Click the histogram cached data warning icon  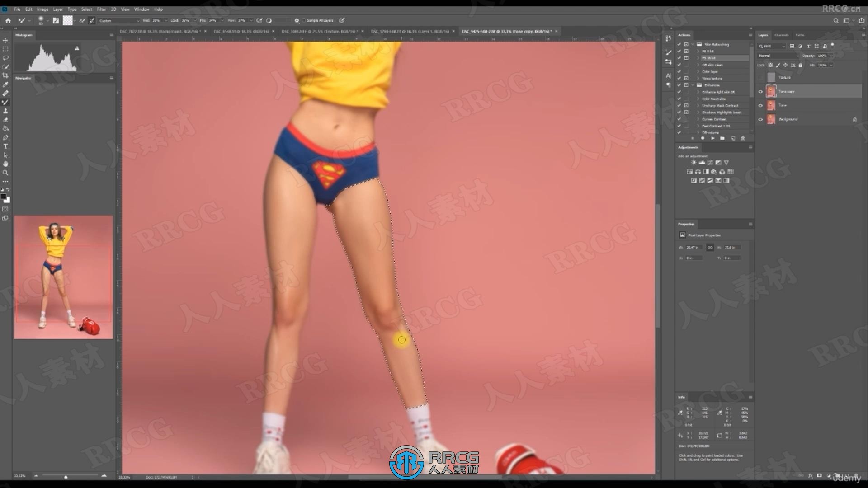[x=77, y=48]
